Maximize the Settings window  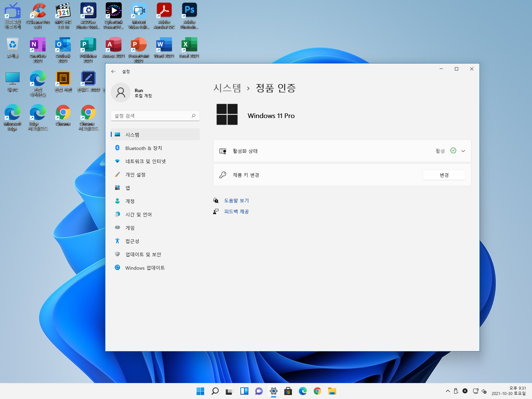point(457,69)
